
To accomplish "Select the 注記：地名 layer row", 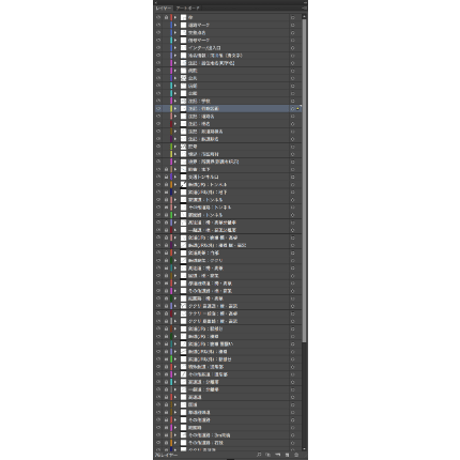I will click(x=228, y=124).
